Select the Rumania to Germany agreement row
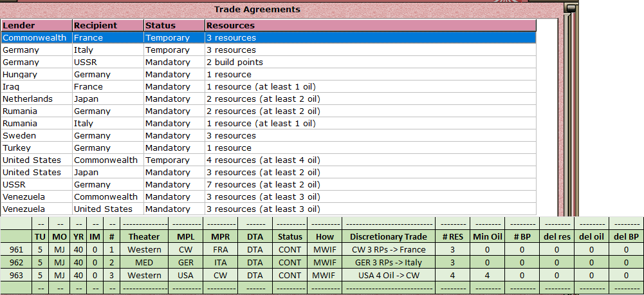The width and height of the screenshot is (644, 295). pos(269,111)
